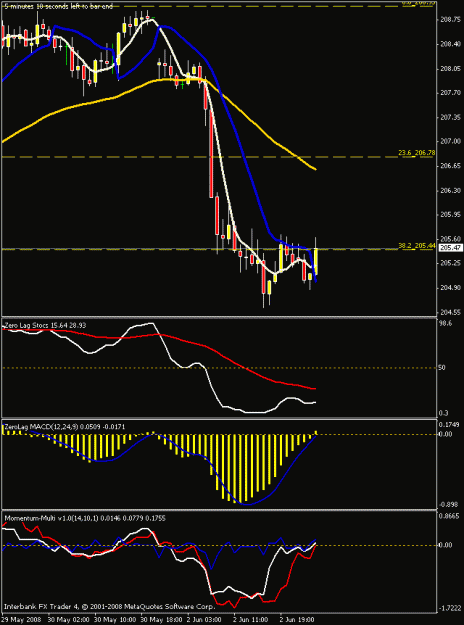Click the 98.6 stochastic scale value
The height and width of the screenshot is (625, 464).
click(446, 324)
